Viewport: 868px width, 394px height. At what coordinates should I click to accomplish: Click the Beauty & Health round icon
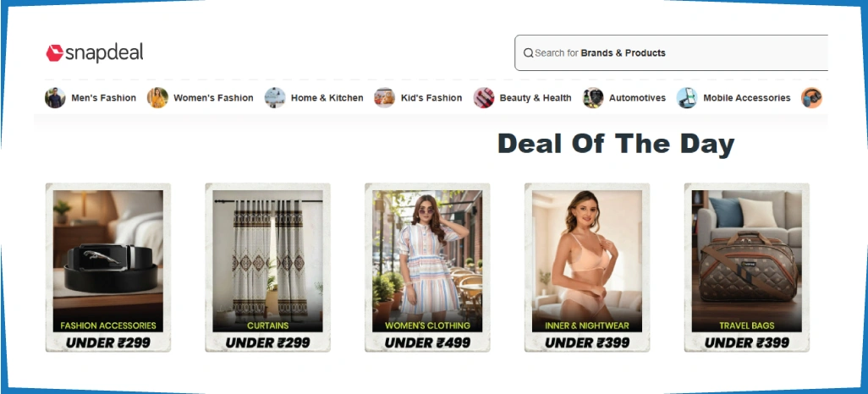tap(483, 98)
